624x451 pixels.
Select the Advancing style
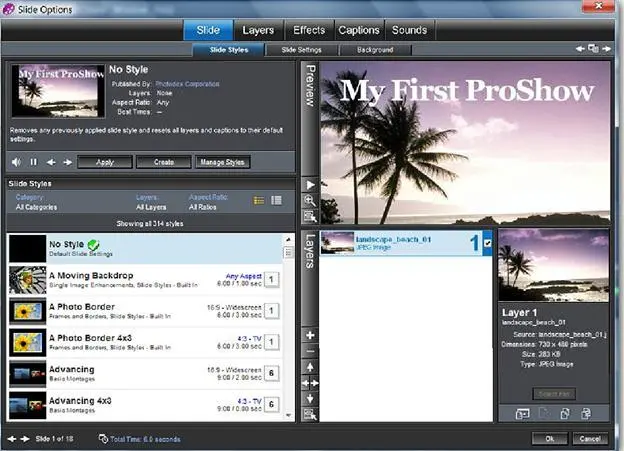point(145,373)
